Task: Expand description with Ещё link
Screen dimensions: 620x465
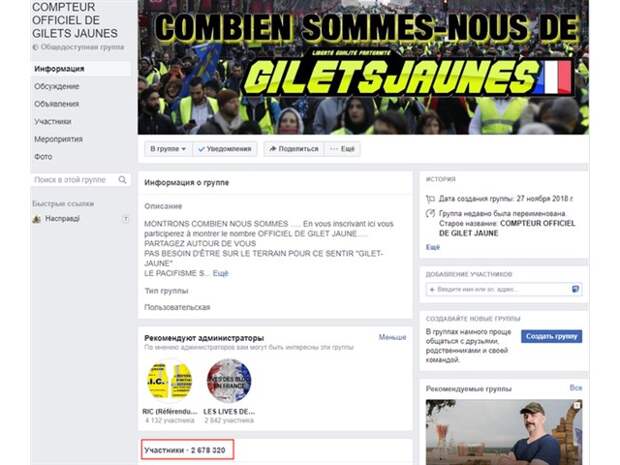Action: 220,273
